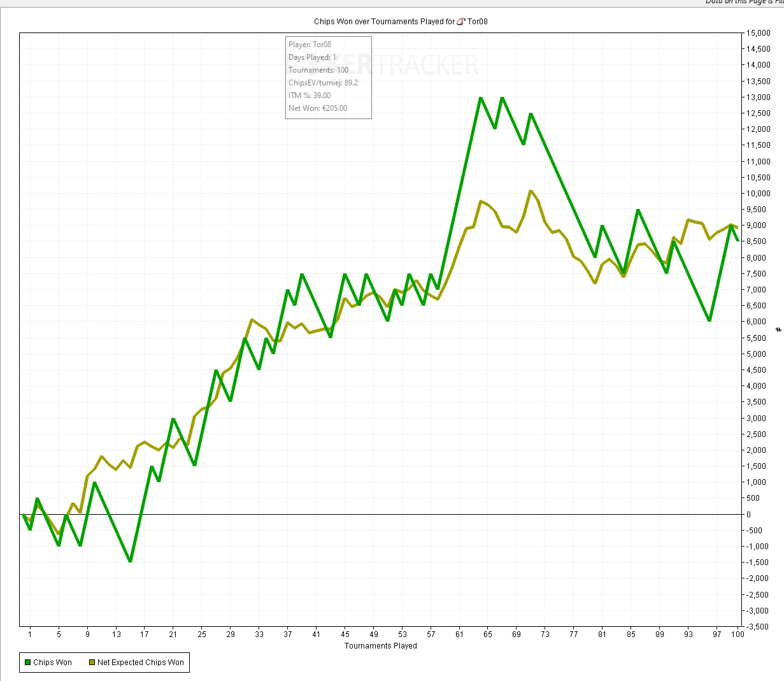Click the 'ITM %: 39.00' stat

[310, 96]
